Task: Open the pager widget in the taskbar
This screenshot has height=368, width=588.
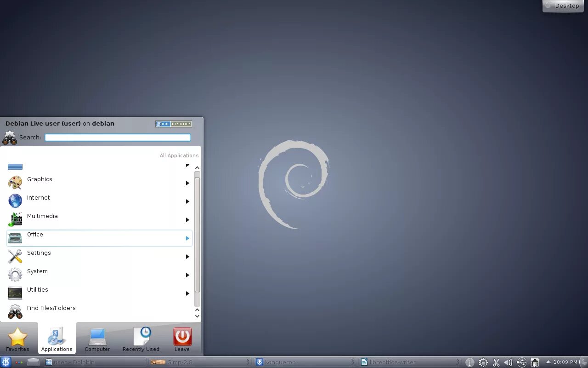Action: (x=19, y=362)
